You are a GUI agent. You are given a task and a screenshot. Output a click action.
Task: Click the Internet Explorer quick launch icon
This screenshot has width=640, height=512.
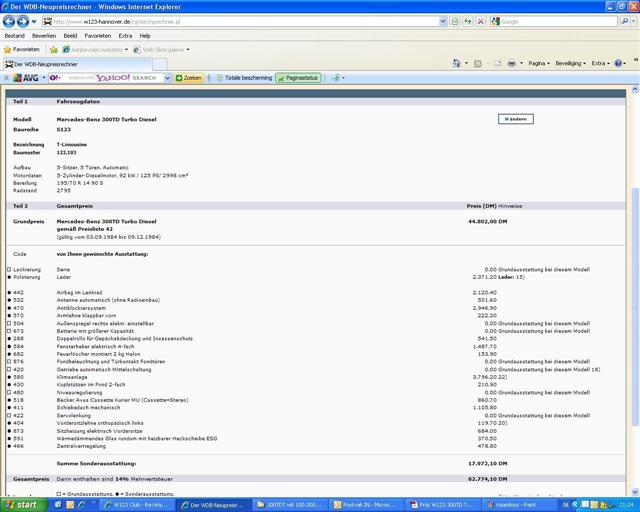pyautogui.click(x=82, y=505)
